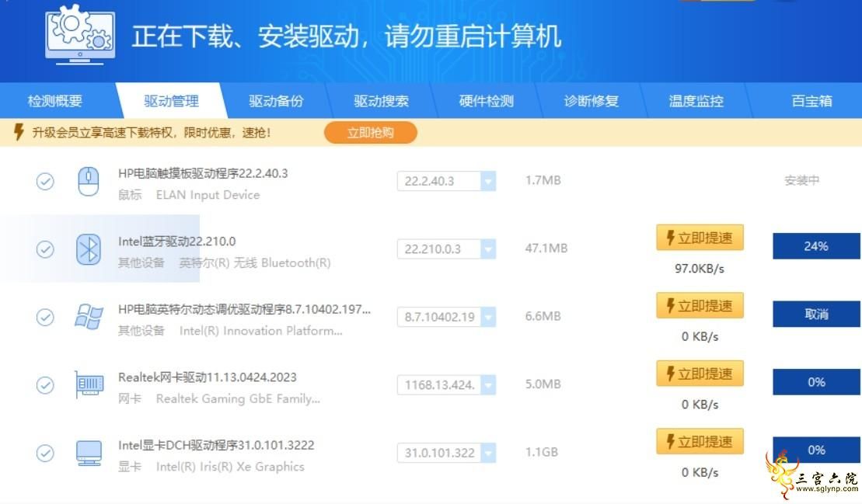862x504 pixels.
Task: Uncheck the HP电脑触摸板驱动程序 checkbox
Action: click(45, 181)
